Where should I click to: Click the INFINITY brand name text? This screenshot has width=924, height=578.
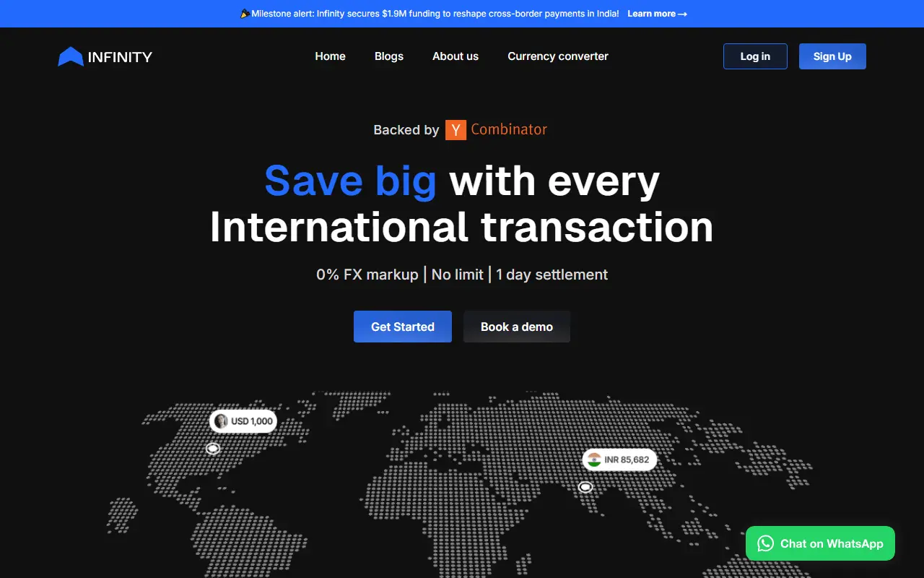point(120,57)
